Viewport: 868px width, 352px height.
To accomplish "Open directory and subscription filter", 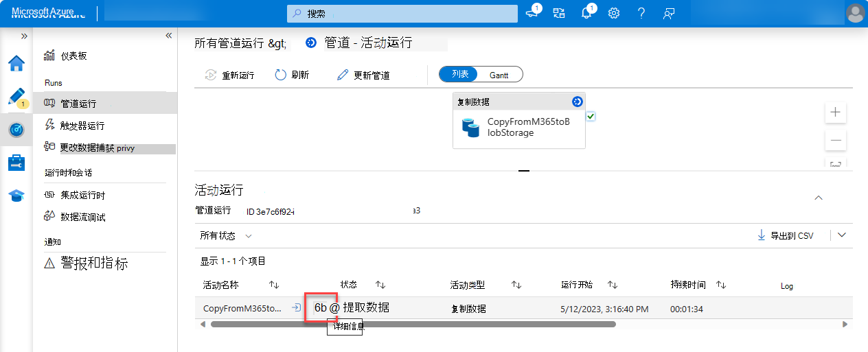I will click(558, 13).
